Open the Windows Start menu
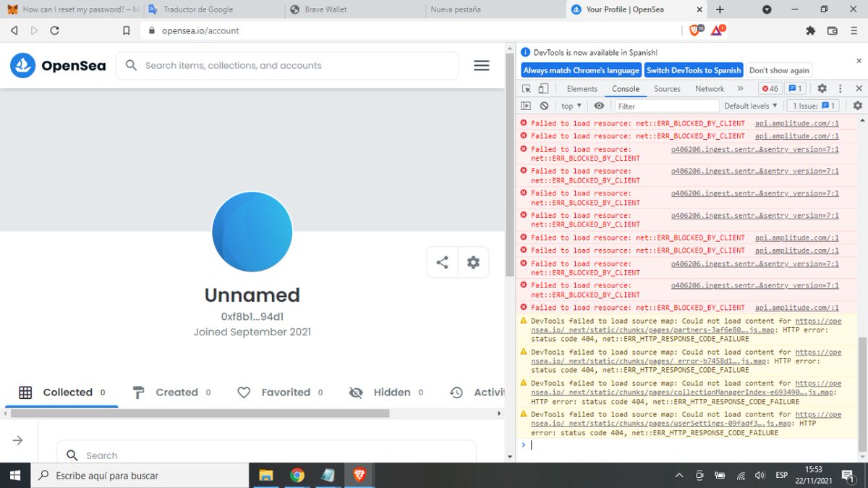This screenshot has width=868, height=488. [14, 476]
